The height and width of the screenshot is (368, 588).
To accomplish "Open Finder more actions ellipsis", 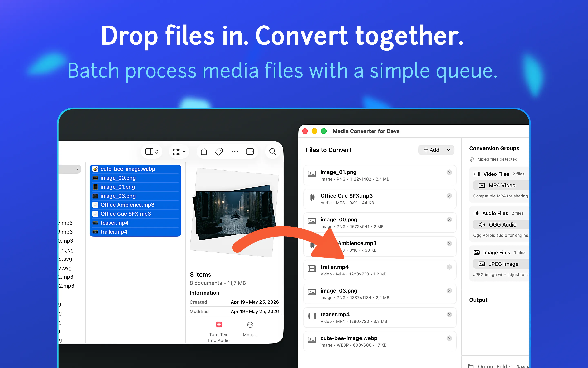I will [235, 151].
